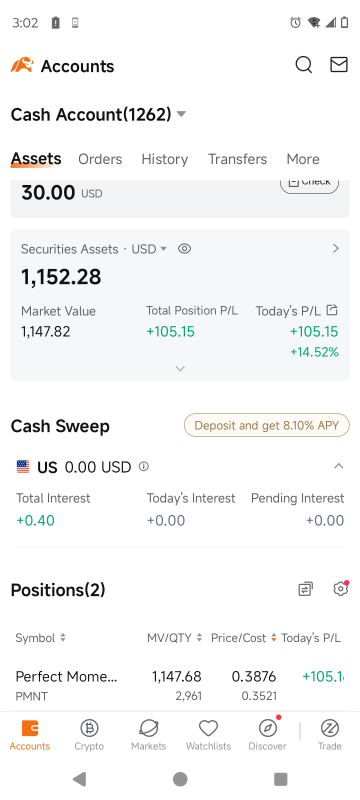Viewport: 360px width, 800px height.
Task: Open Watchlists heart icon
Action: tap(208, 728)
